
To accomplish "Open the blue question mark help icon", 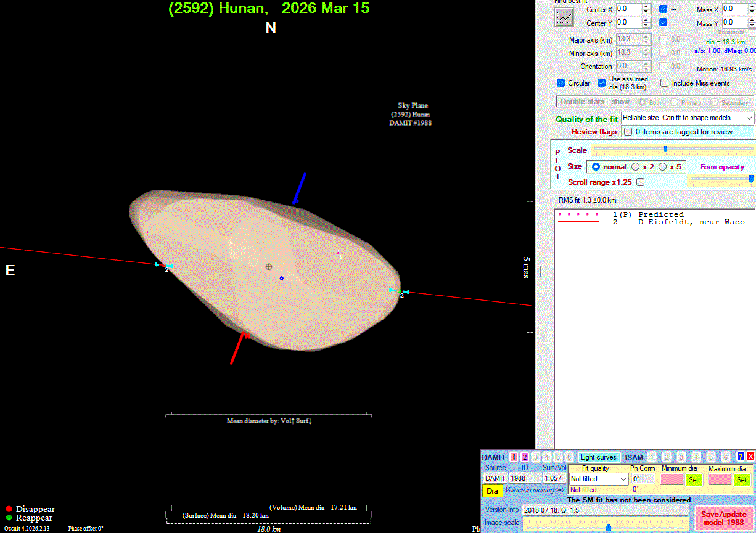I will [x=741, y=457].
